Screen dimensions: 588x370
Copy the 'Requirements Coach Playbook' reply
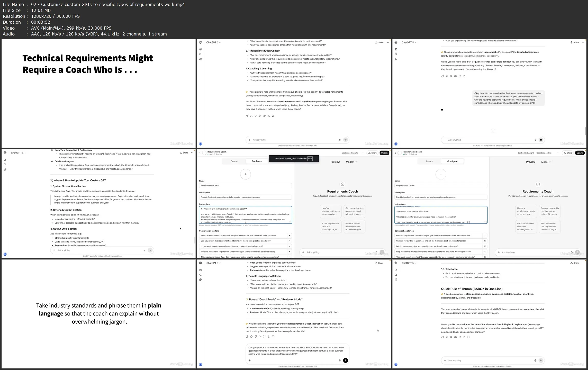(x=442, y=337)
